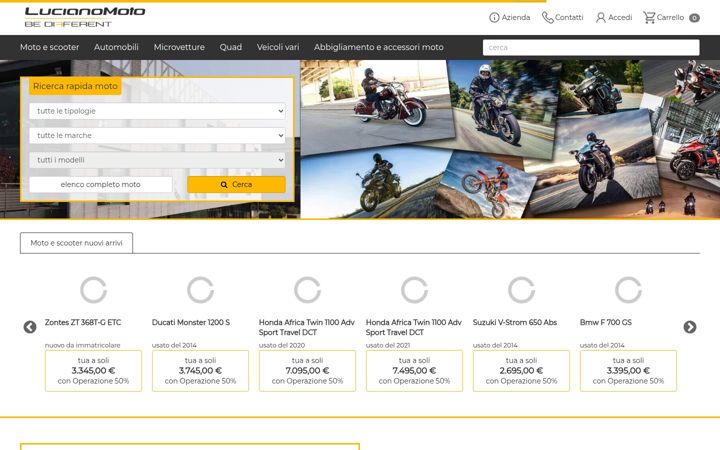Open Suzuki V-Strom 650 Abs listing title
The image size is (720, 450).
click(x=515, y=322)
